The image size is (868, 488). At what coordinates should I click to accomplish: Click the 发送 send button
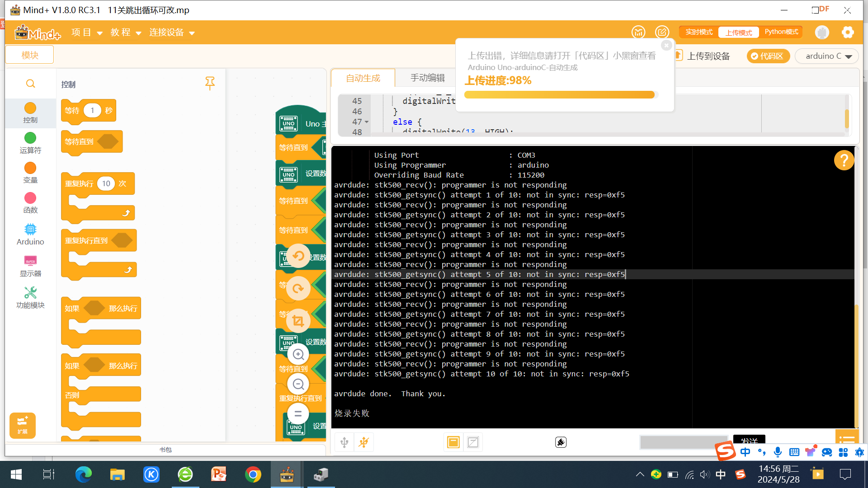tap(749, 441)
